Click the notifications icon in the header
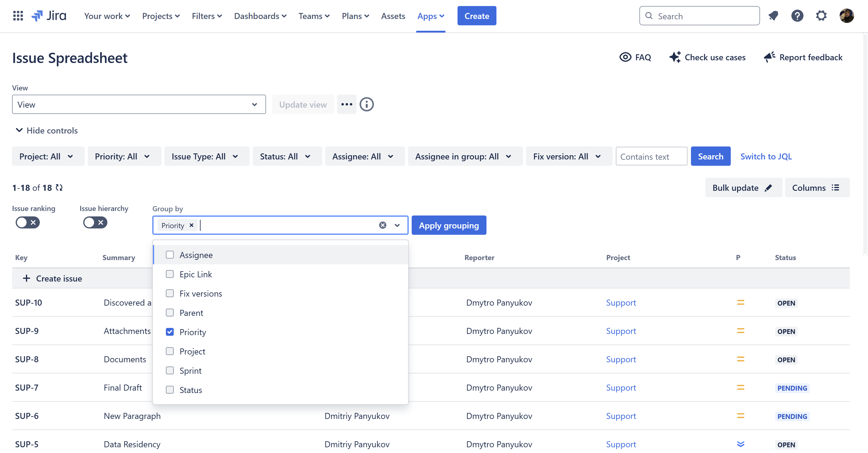868x453 pixels. [x=773, y=16]
